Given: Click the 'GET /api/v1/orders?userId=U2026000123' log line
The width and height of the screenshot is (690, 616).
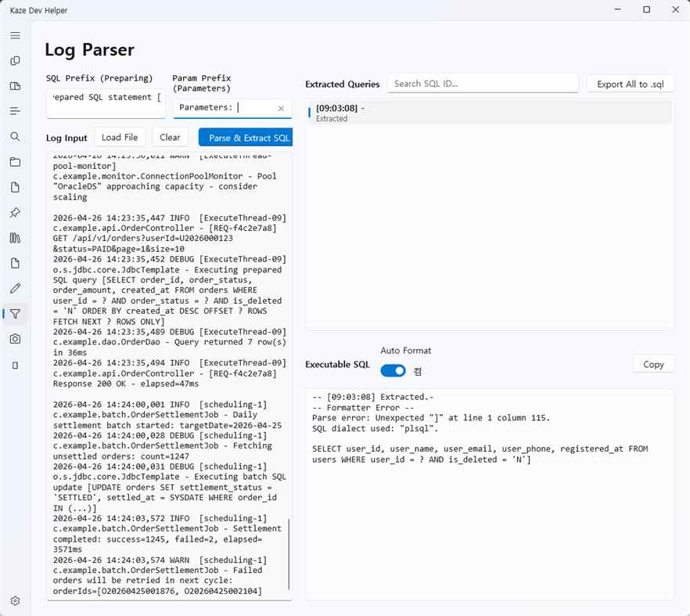Looking at the screenshot, I should coord(143,238).
